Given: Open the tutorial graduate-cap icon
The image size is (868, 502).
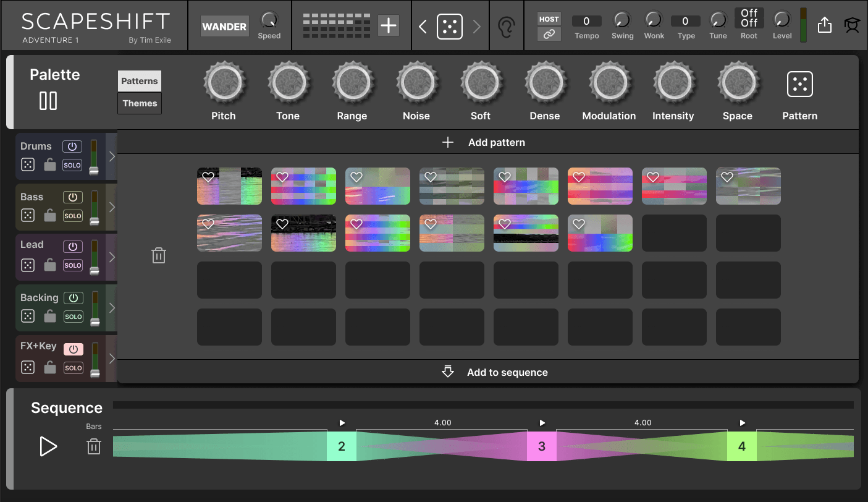Looking at the screenshot, I should tap(853, 25).
